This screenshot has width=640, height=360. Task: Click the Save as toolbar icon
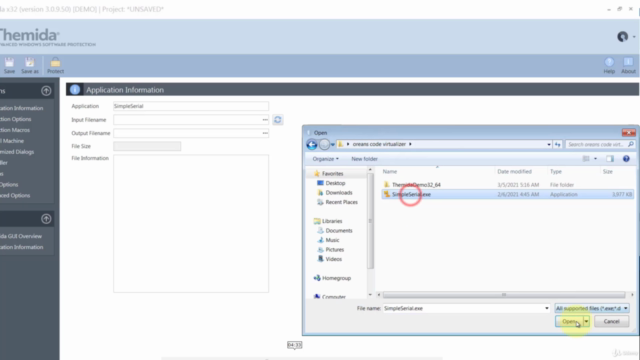coord(30,65)
